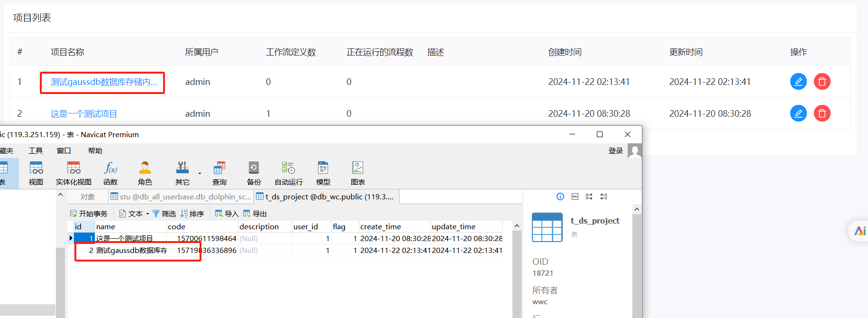Click the 创建时间 column header in project list

565,52
